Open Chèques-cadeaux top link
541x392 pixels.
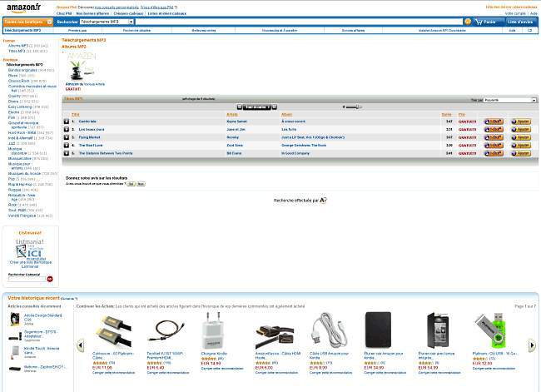tap(128, 13)
